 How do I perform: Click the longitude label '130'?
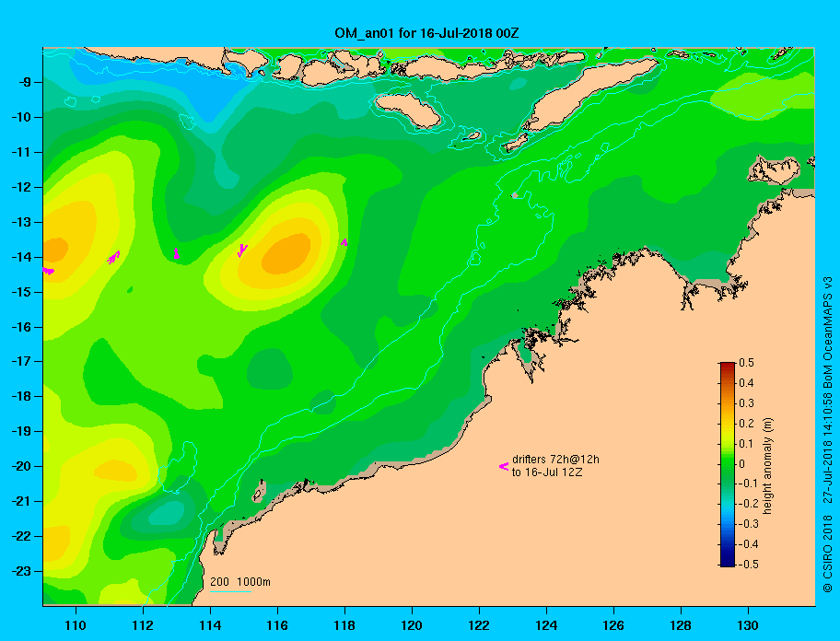(747, 625)
